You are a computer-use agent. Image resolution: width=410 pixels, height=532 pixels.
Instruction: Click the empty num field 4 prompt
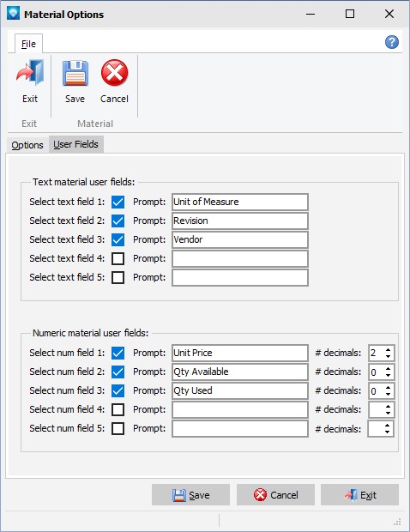click(x=240, y=409)
